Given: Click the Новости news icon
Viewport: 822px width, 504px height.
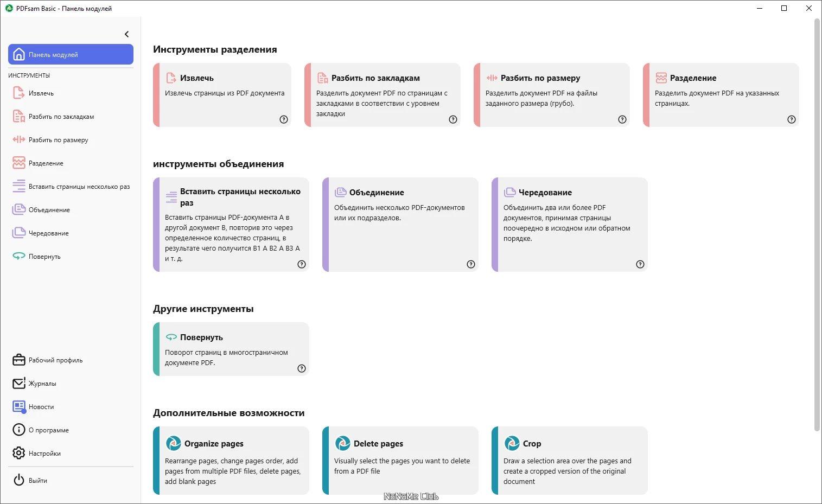Looking at the screenshot, I should [x=18, y=407].
